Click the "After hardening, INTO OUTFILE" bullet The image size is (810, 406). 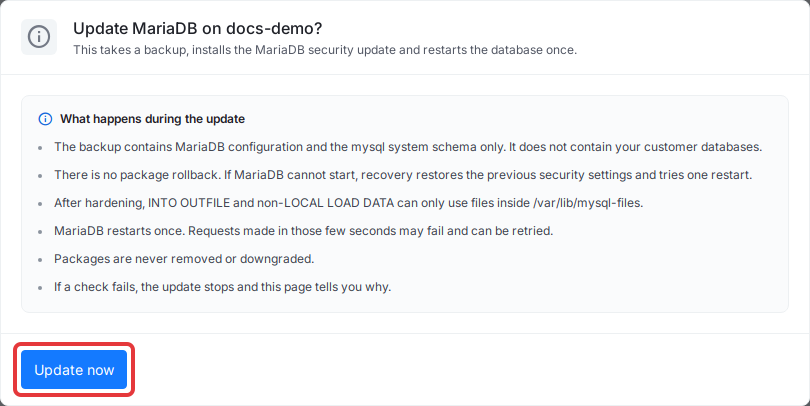coord(349,203)
